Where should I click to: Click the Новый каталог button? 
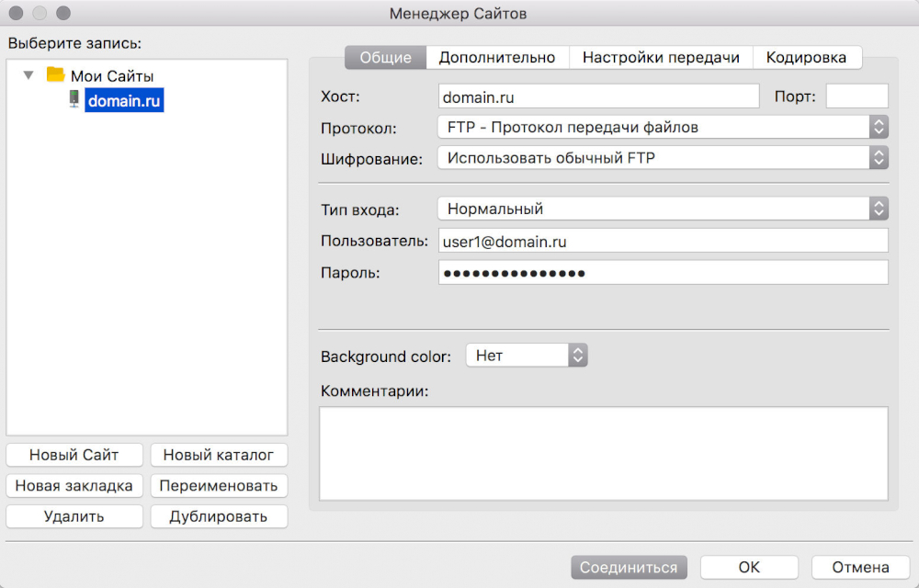(219, 455)
